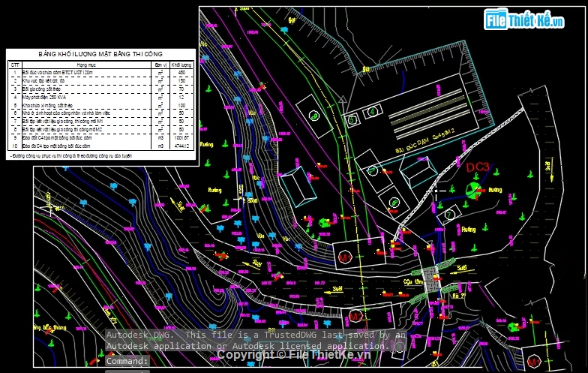Select the red 'DC3' label

(477, 167)
